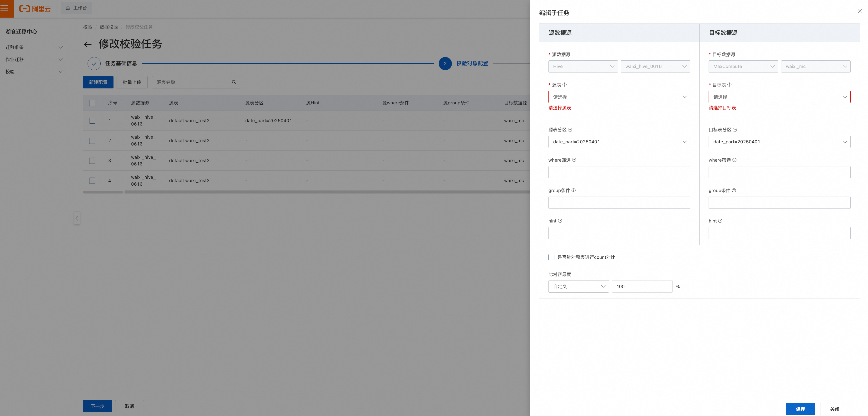Open the 自定义 tolerance dropdown
Viewport: 868px width, 416px height.
(578, 286)
